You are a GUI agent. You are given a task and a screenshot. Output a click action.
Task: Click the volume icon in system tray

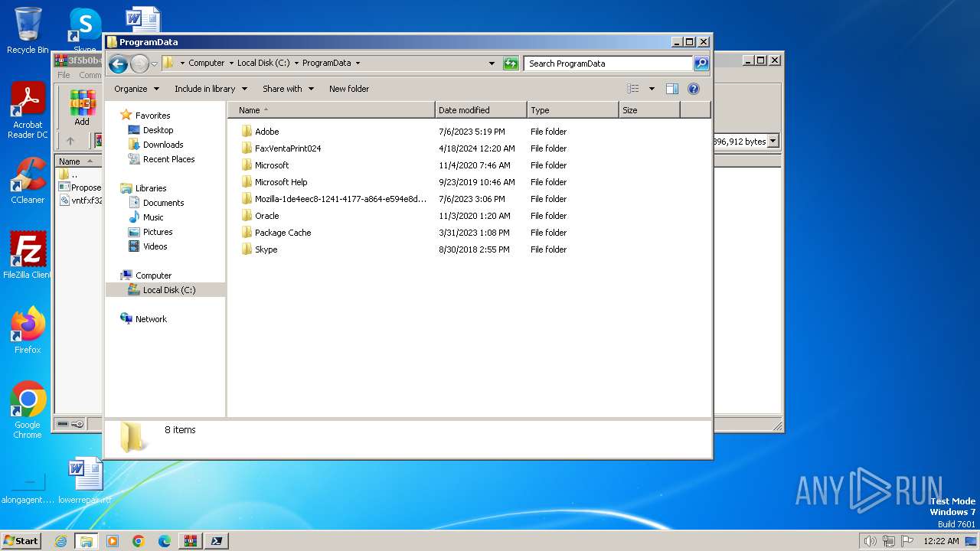pyautogui.click(x=870, y=541)
